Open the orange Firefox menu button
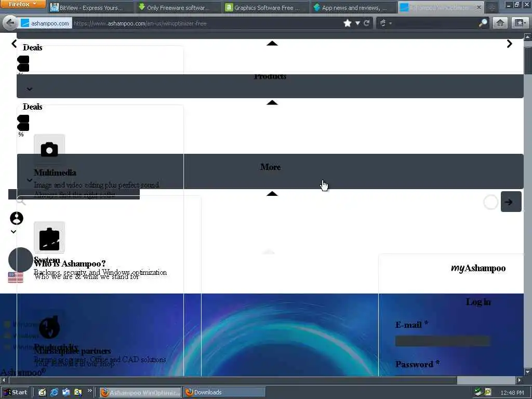This screenshot has height=399, width=532. 23,4
